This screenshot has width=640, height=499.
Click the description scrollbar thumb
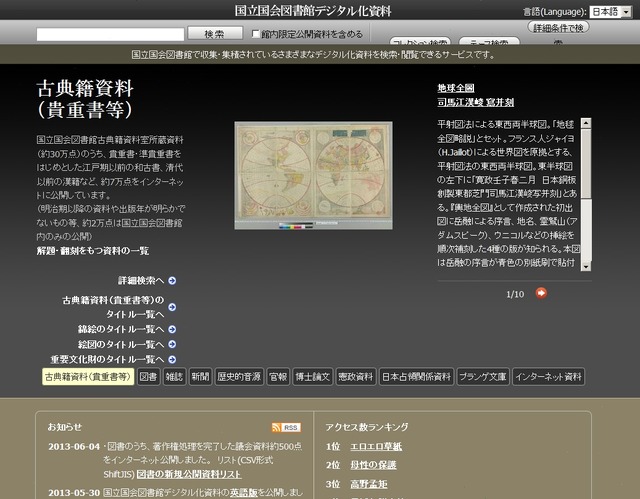point(586,164)
